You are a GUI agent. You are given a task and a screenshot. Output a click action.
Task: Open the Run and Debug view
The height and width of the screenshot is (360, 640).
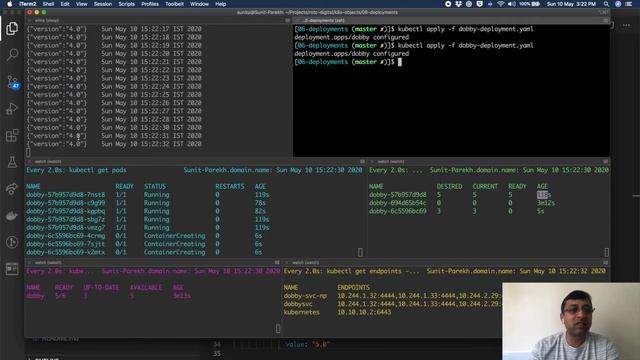12,109
